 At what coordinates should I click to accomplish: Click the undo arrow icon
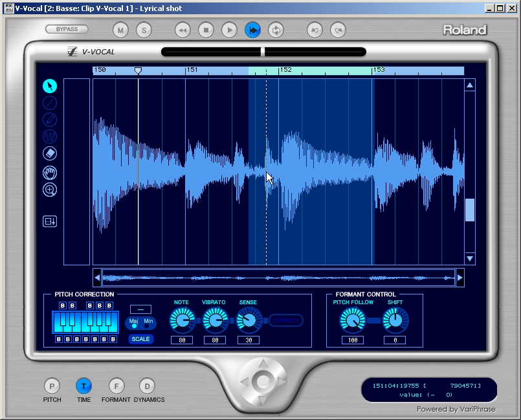click(315, 29)
